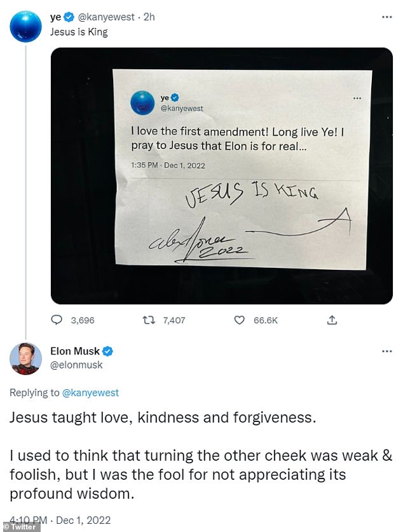403x532 pixels.
Task: Click @kanyewest in the 'Replying to' line
Action: pyautogui.click(x=90, y=393)
